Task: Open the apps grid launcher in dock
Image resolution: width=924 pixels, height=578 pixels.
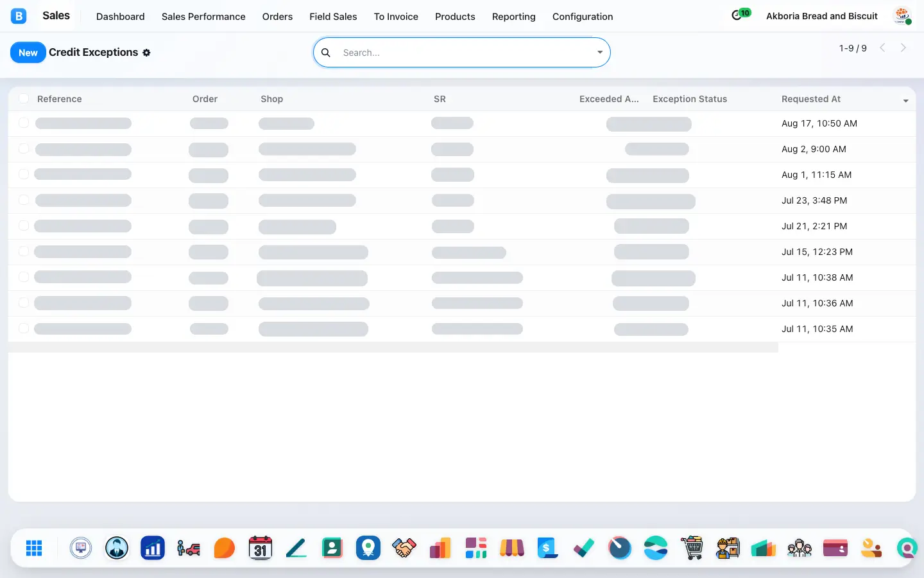Action: point(34,548)
